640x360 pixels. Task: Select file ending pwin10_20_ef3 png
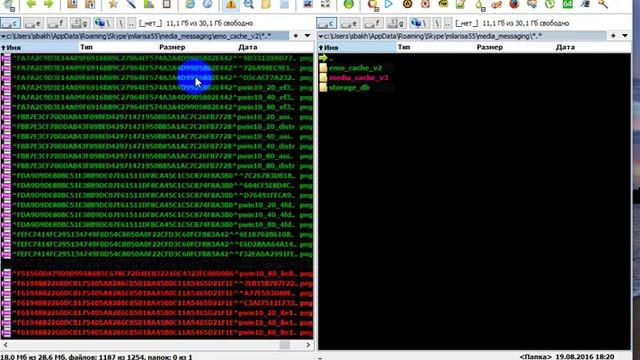pyautogui.click(x=157, y=87)
